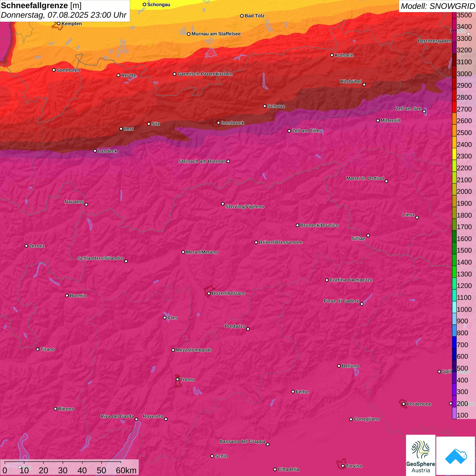
Task: Click the 'Murnau am Staffelsee' label
Action: [x=216, y=34]
